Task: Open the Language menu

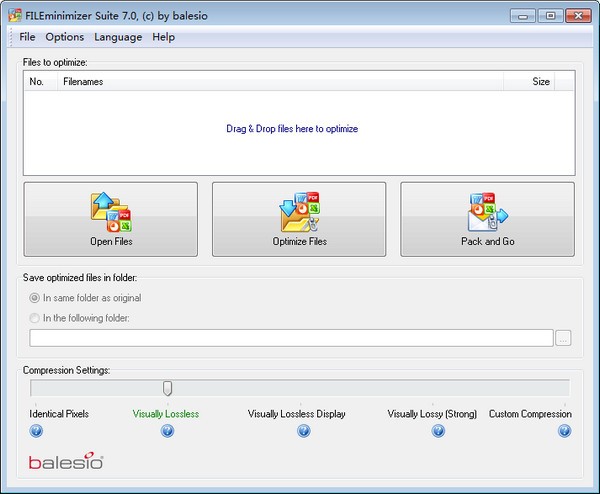Action: [118, 37]
